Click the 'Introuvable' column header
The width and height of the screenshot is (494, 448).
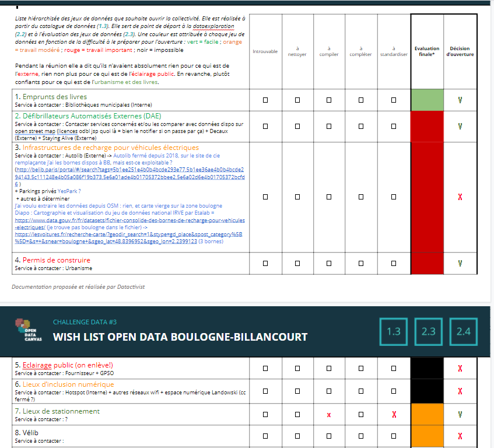tap(265, 51)
